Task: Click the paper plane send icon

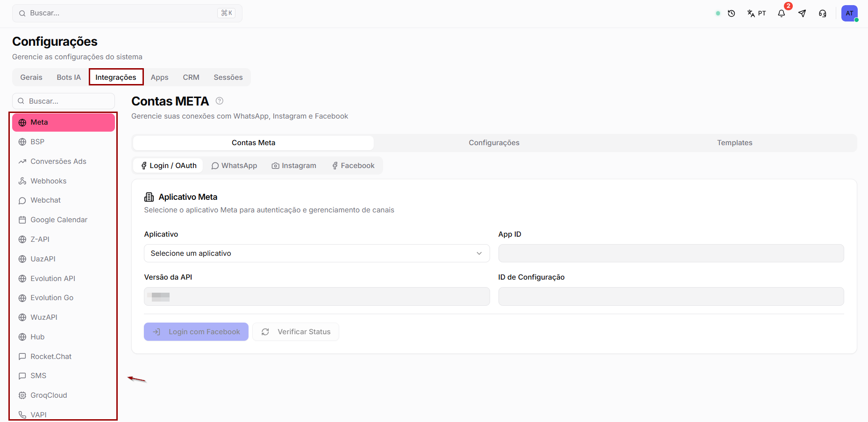Action: click(802, 14)
